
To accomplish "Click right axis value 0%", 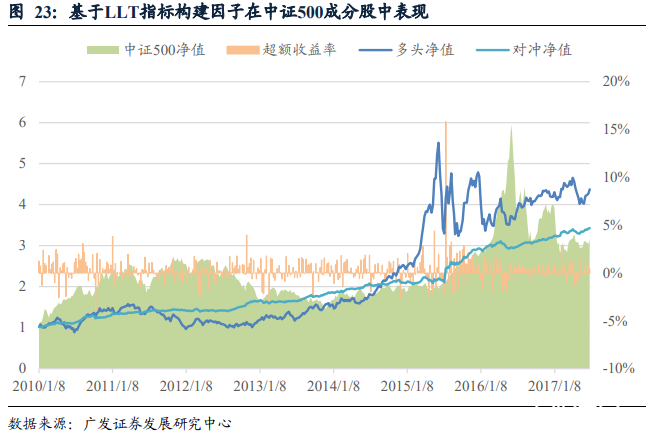I will click(x=612, y=273).
